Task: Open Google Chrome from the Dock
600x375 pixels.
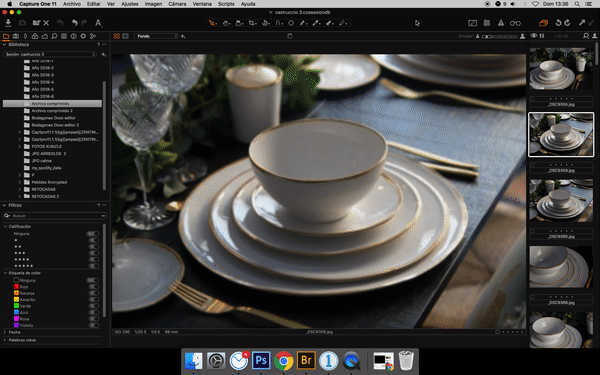Action: (284, 360)
